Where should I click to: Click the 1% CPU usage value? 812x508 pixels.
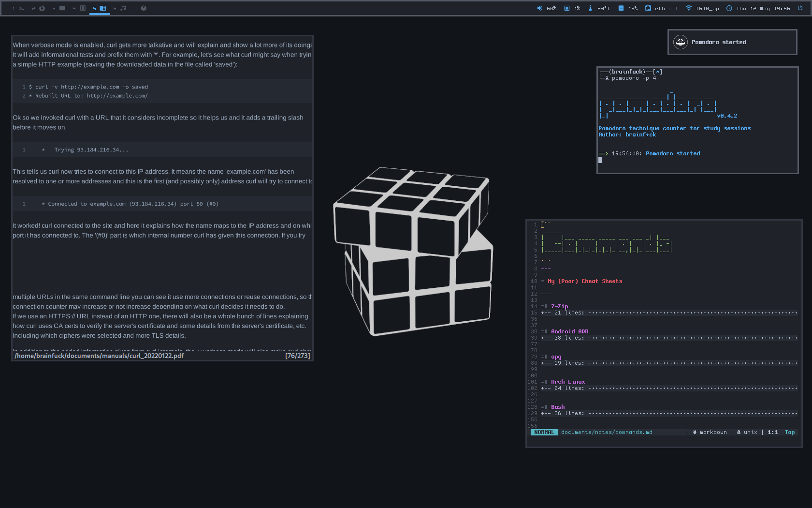(x=577, y=9)
